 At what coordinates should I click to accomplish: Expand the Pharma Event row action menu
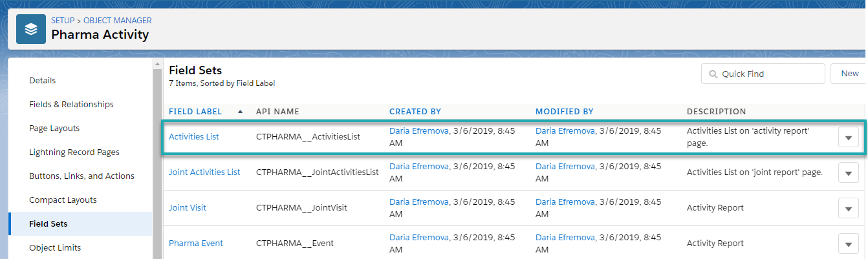click(x=848, y=243)
